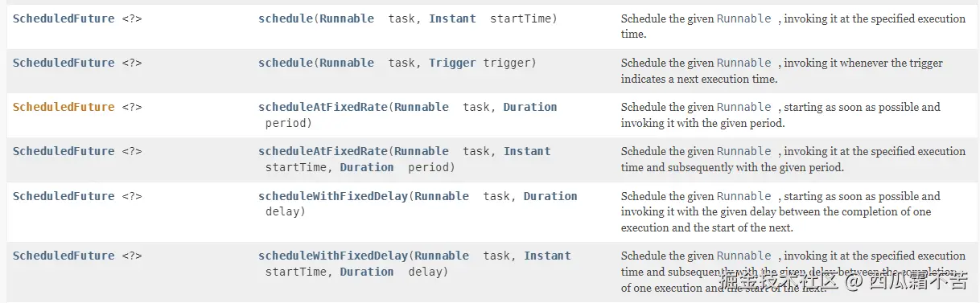Image resolution: width=980 pixels, height=303 pixels.
Task: Click Duration delay in last scheduleWithFixedDelay overload
Action: coord(367,272)
